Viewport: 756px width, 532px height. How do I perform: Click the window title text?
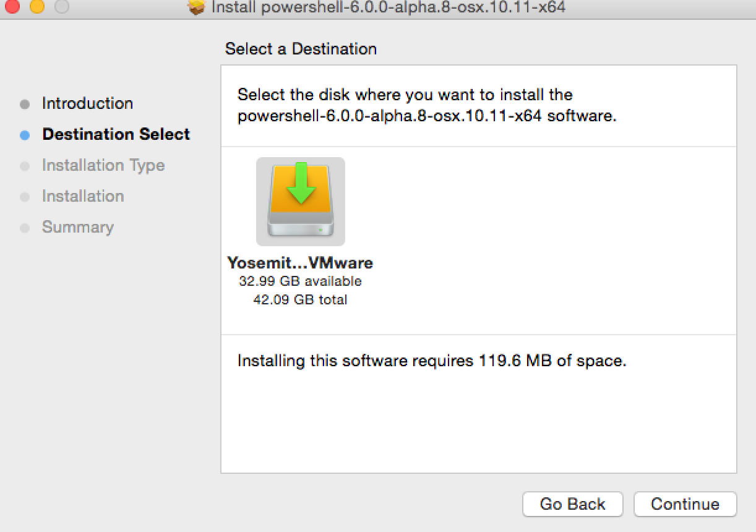pyautogui.click(x=388, y=7)
